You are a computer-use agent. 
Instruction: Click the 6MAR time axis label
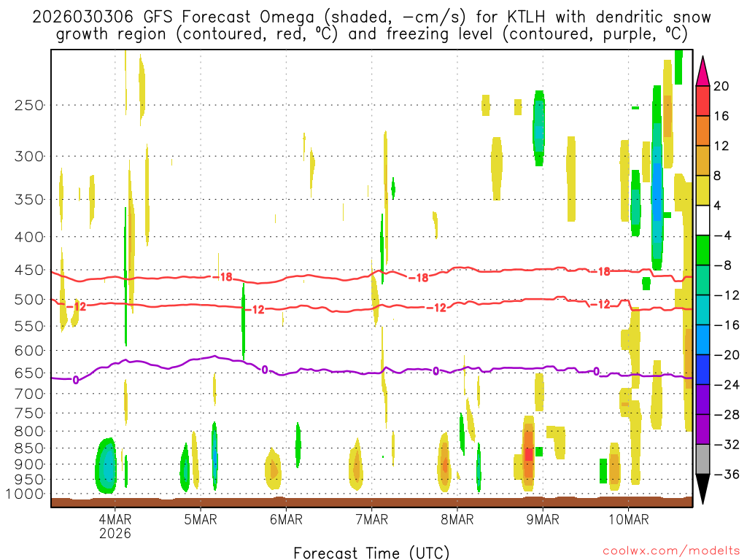[286, 519]
